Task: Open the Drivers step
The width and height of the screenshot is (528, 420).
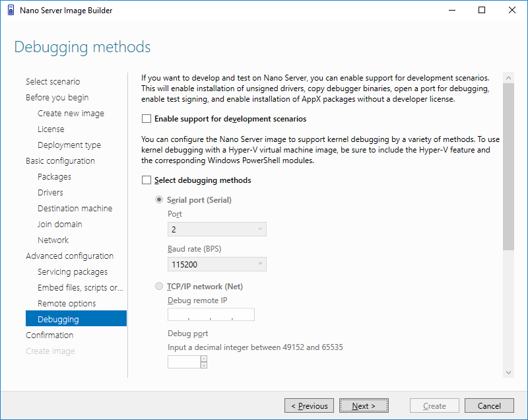Action: 50,192
